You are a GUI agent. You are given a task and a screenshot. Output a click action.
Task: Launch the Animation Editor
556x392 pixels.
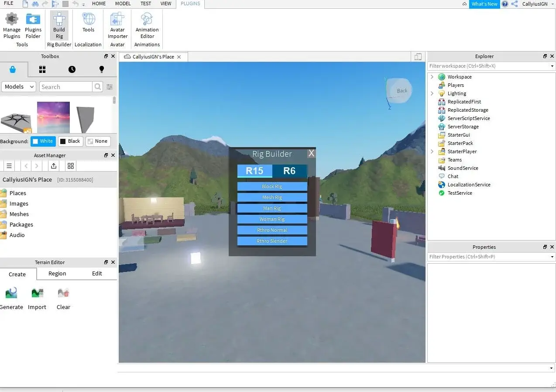coord(147,26)
